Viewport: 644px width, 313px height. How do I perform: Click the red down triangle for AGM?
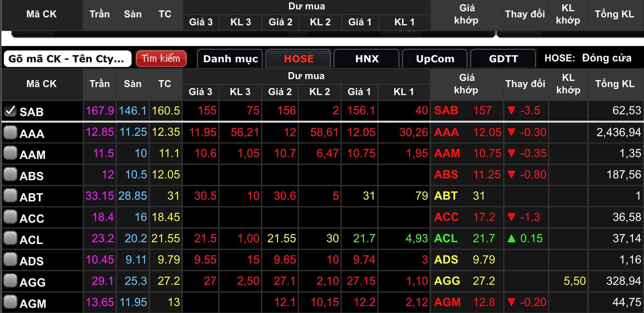point(512,302)
